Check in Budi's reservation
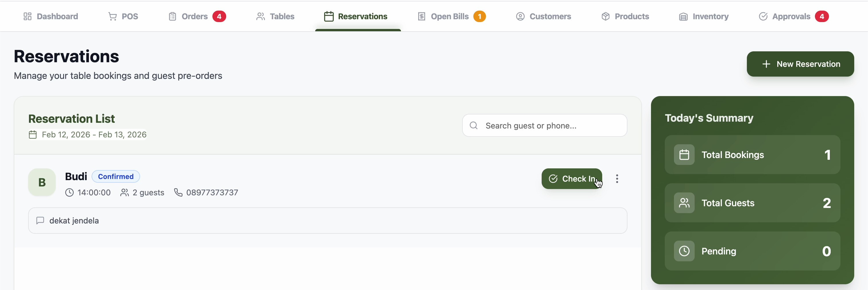 click(x=571, y=179)
